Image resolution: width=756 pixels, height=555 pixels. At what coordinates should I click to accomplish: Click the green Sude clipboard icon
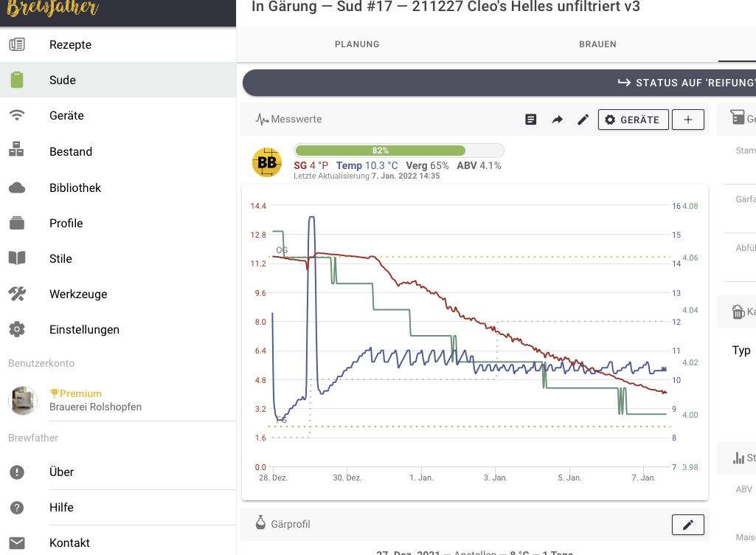click(x=17, y=80)
